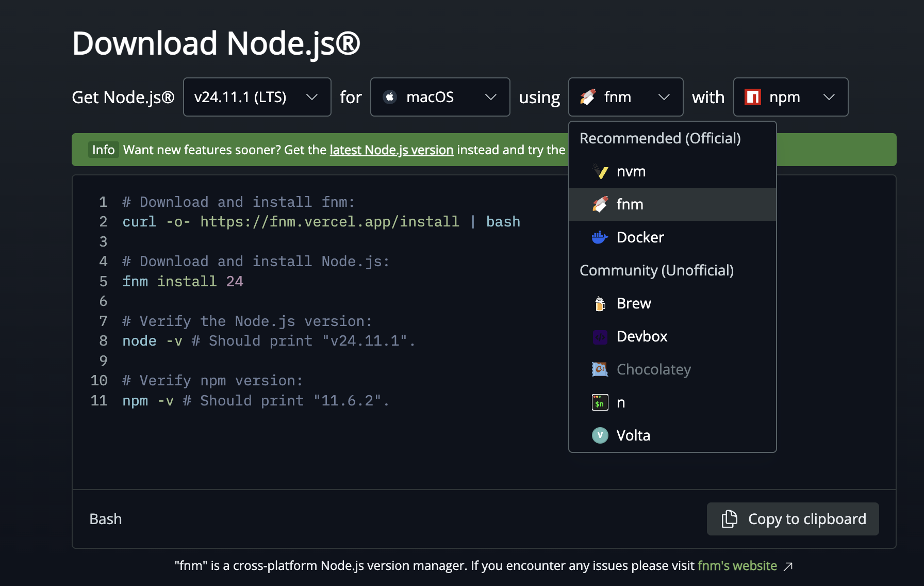
Task: Click the curl install command line
Action: pos(321,222)
